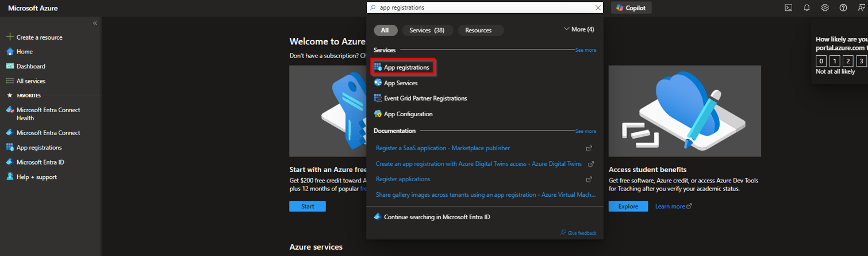
Task: Open the Settings gear in header
Action: point(825,8)
